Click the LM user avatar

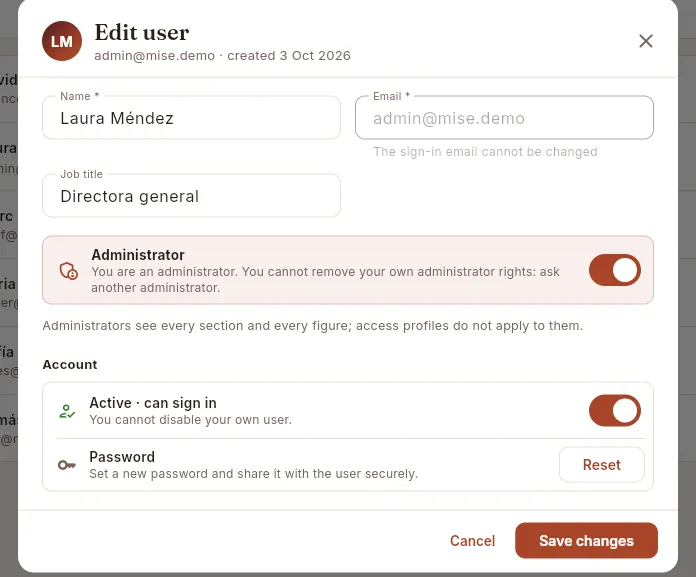click(x=62, y=41)
